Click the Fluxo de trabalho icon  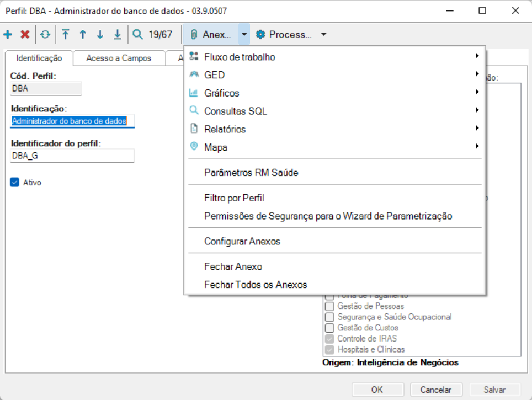click(x=194, y=56)
